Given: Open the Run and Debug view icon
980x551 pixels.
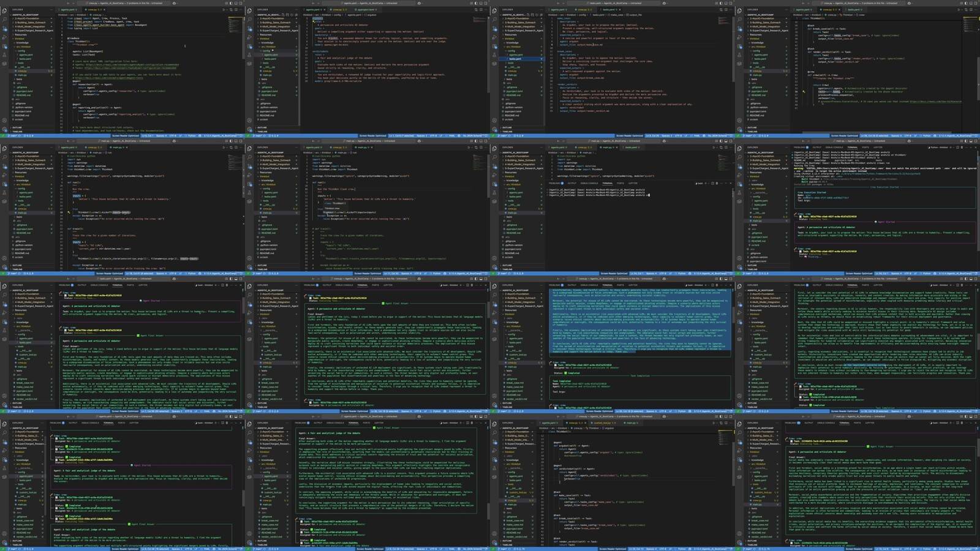Looking at the screenshot, I should tap(4, 37).
